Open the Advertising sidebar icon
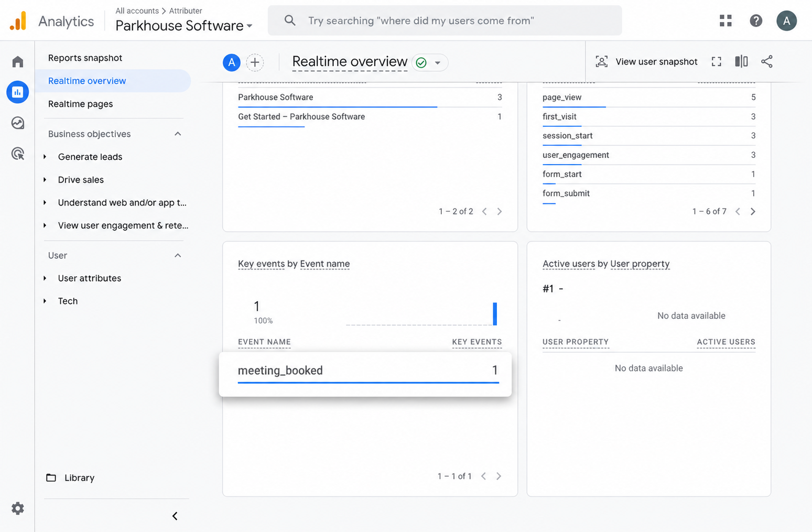 tap(18, 154)
